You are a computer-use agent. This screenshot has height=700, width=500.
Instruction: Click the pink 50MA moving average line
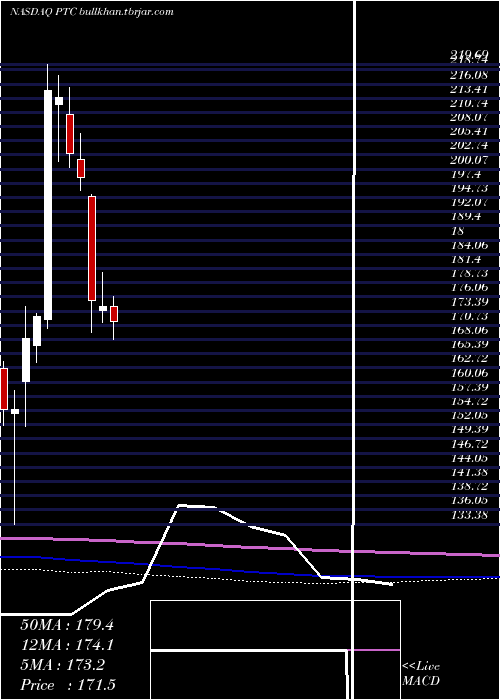pos(250,546)
